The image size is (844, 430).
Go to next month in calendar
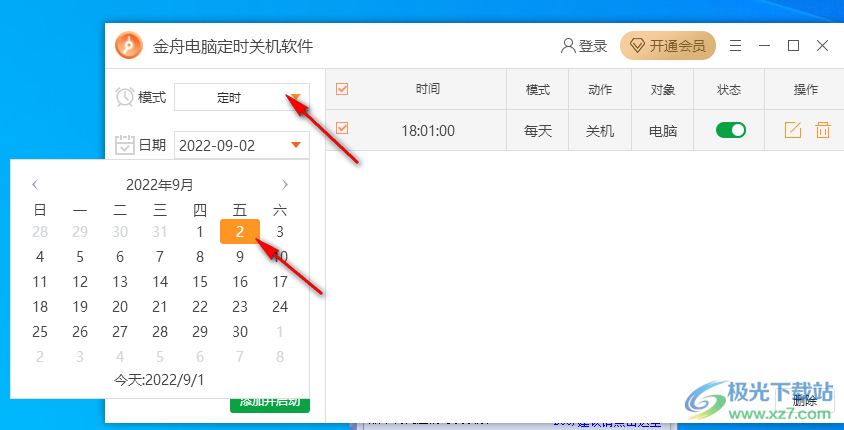coord(285,185)
